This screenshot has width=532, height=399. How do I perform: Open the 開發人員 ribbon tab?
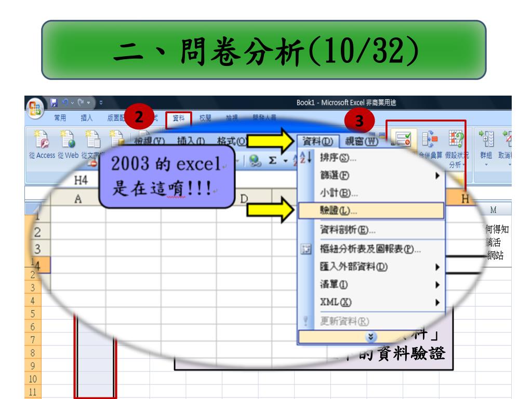[264, 118]
